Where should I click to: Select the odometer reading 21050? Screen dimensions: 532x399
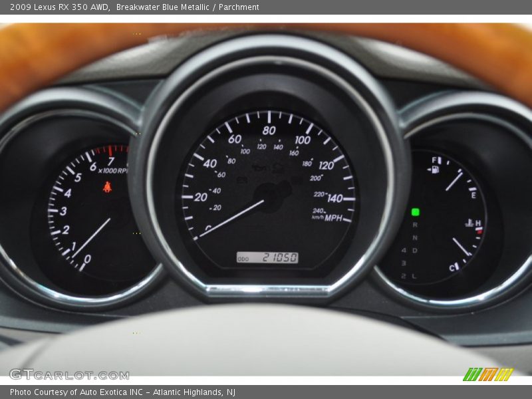pos(280,257)
